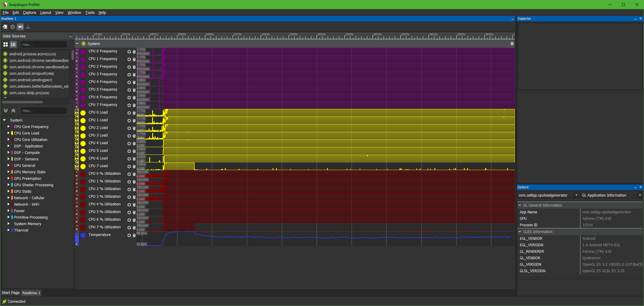This screenshot has width=644, height=306.
Task: Open settings for CPU 0 % Utilization
Action: 129,174
